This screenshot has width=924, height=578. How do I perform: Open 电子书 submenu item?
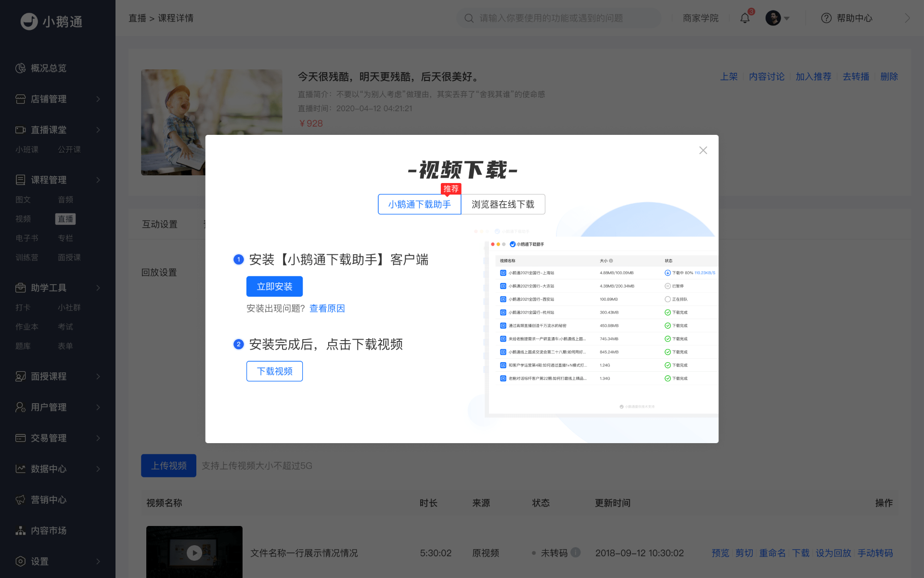click(x=27, y=238)
